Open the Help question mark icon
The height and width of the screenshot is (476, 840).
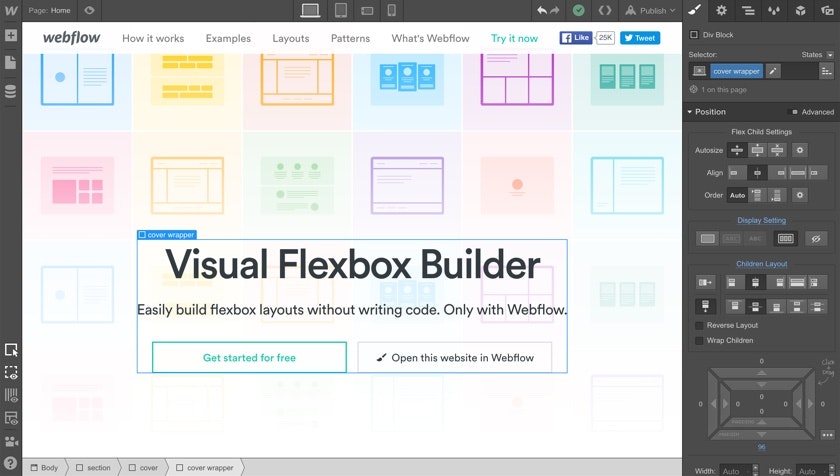click(11, 463)
